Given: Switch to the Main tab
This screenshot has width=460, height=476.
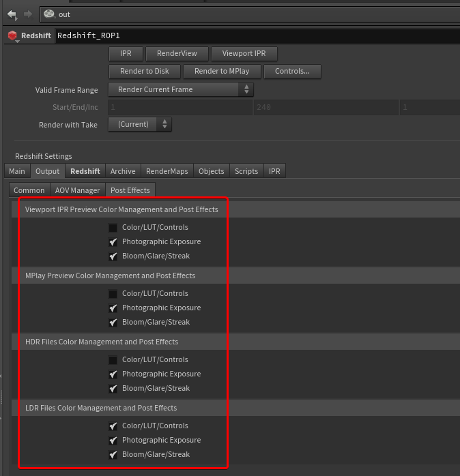Looking at the screenshot, I should (x=17, y=171).
